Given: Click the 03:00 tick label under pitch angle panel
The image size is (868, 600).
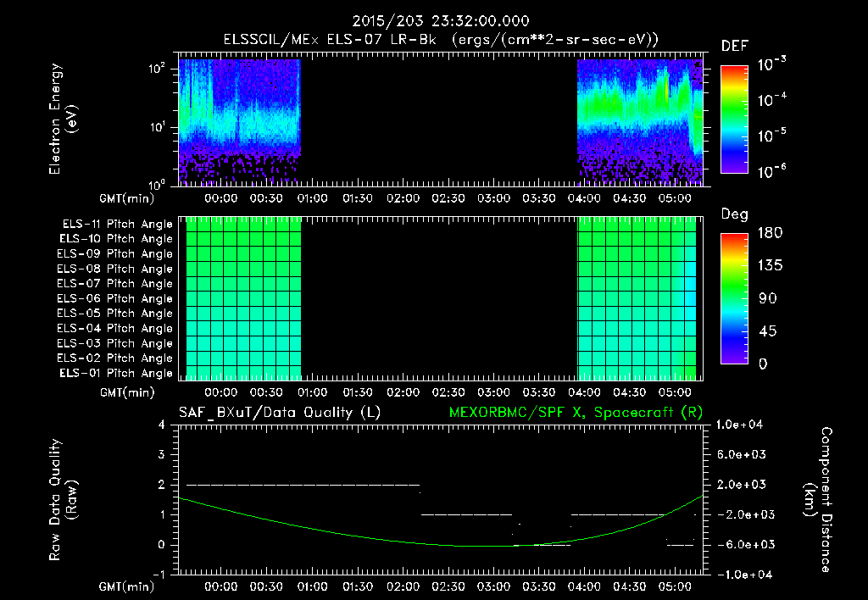Looking at the screenshot, I should click(493, 393).
